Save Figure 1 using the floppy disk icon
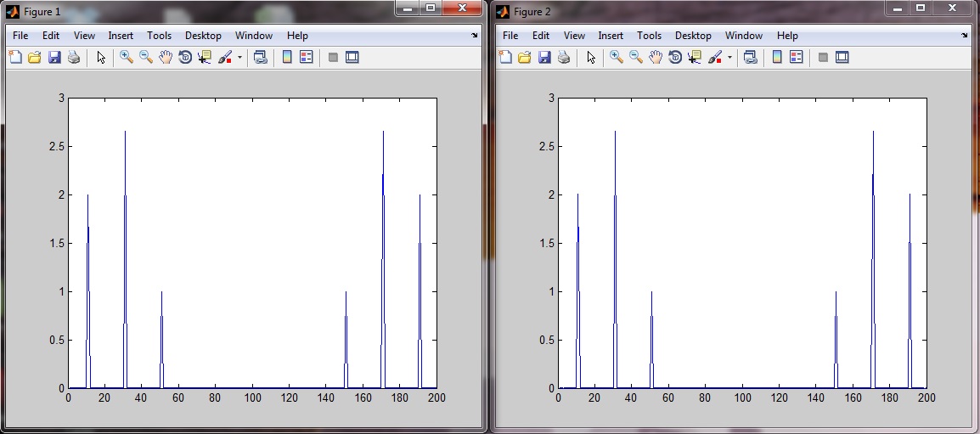The height and width of the screenshot is (434, 980). point(54,58)
